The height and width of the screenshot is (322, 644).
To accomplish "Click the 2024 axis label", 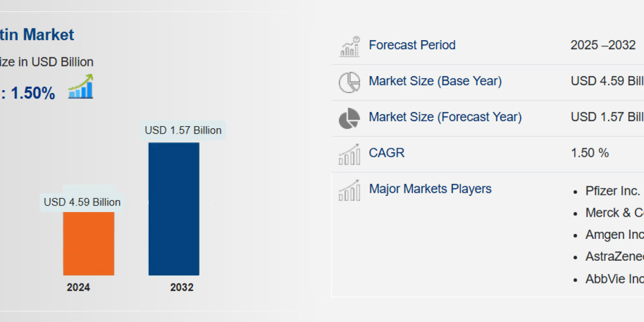I will [78, 288].
